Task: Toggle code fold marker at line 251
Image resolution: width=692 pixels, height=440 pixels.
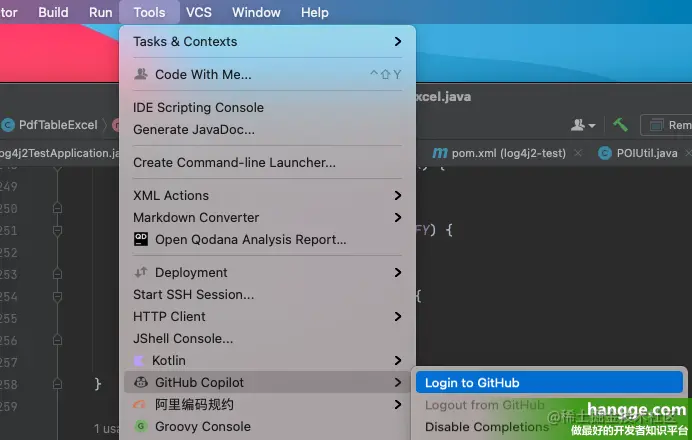Action: pos(57,230)
